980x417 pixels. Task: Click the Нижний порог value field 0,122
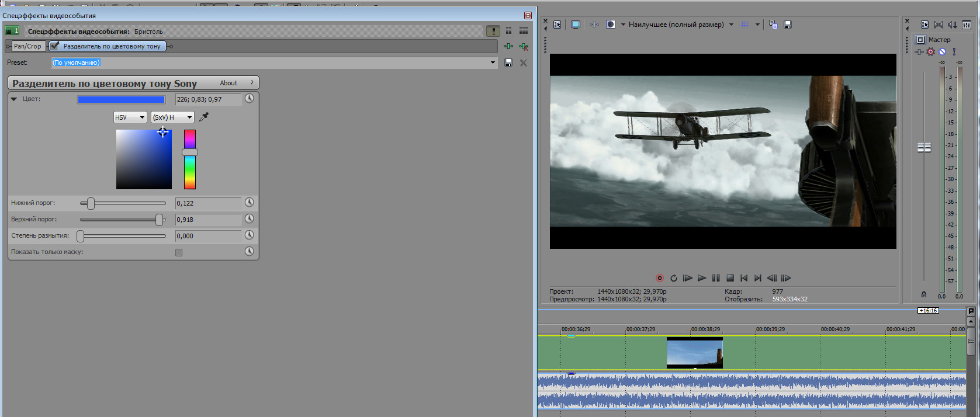[208, 203]
